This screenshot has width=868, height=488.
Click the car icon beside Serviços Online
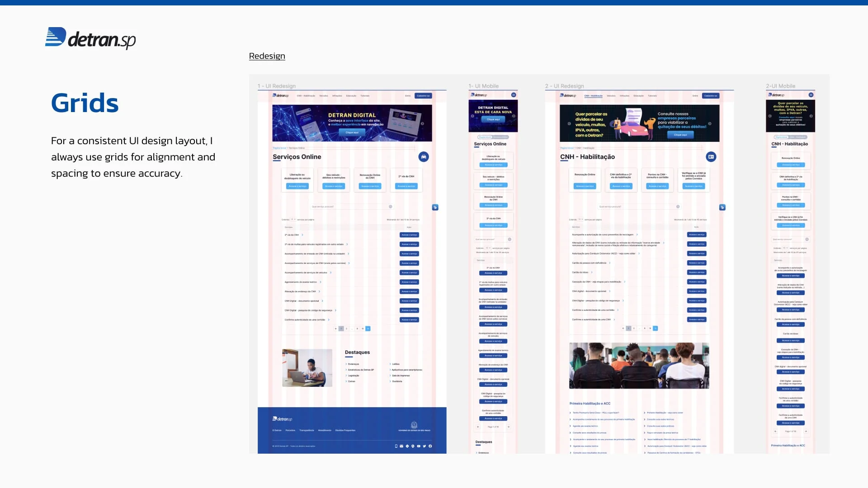424,157
